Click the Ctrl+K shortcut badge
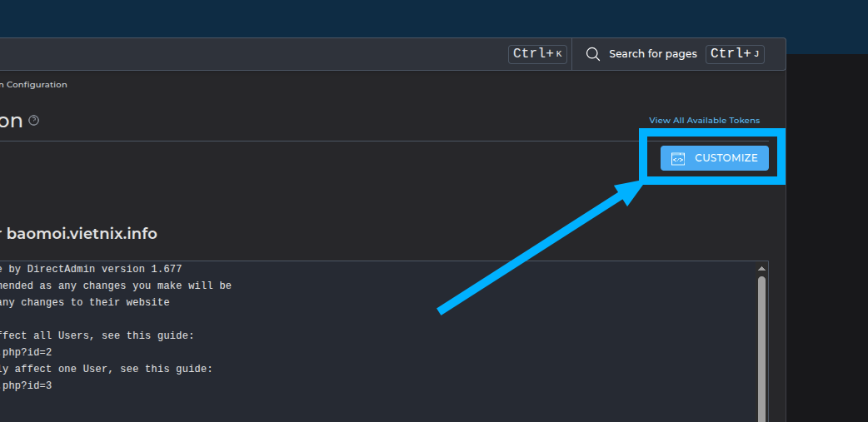The width and height of the screenshot is (868, 422). pyautogui.click(x=537, y=54)
